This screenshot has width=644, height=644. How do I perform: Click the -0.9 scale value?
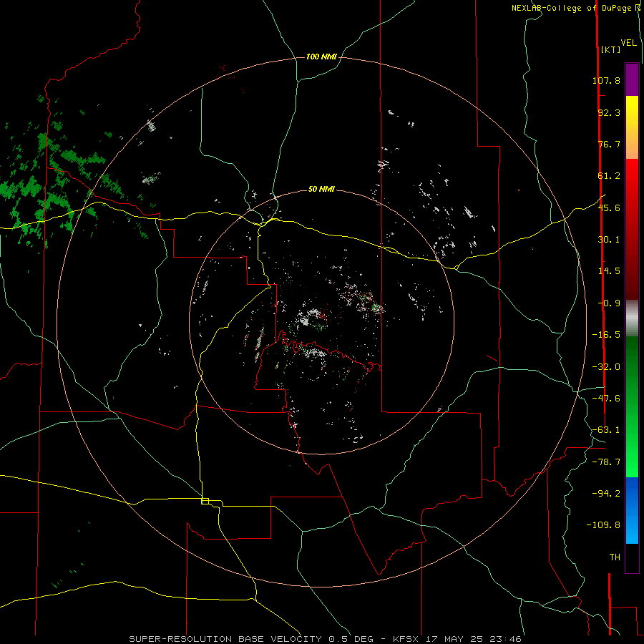609,303
